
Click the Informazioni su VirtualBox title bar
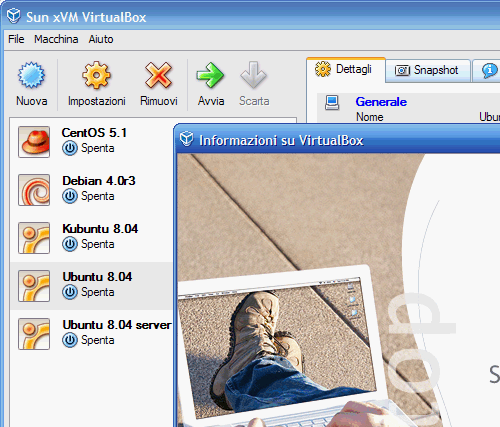pos(338,140)
